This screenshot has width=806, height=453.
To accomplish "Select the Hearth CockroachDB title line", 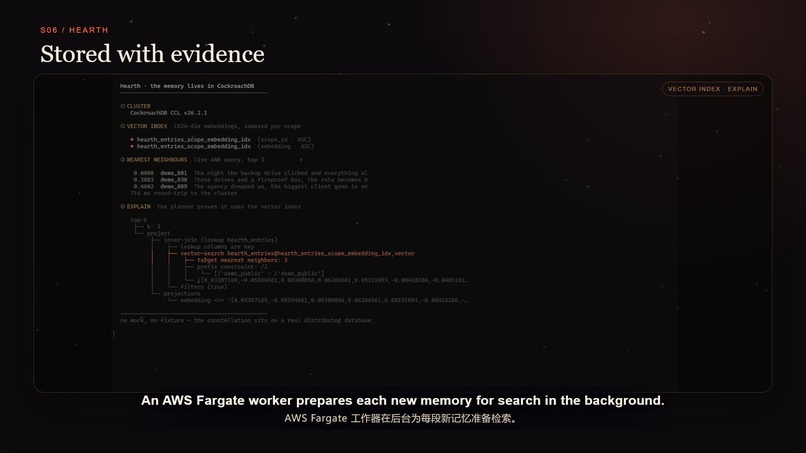I will pos(187,86).
